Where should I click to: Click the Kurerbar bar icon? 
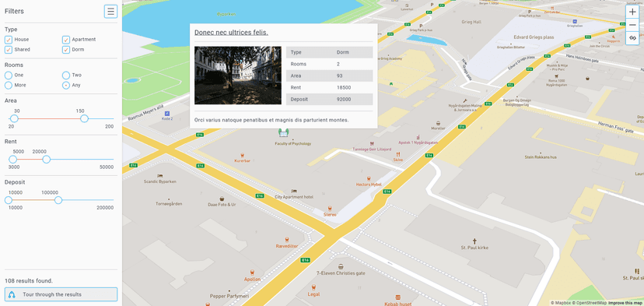(243, 155)
